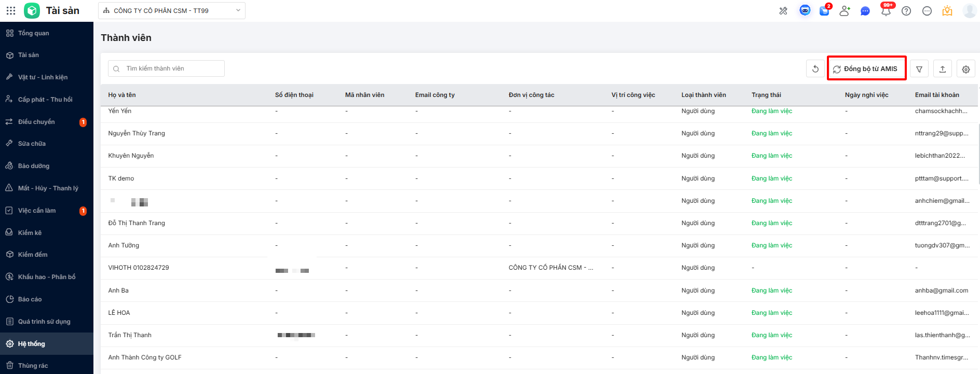Open Kiểm kê in the sidebar
980x374 pixels.
pos(30,233)
